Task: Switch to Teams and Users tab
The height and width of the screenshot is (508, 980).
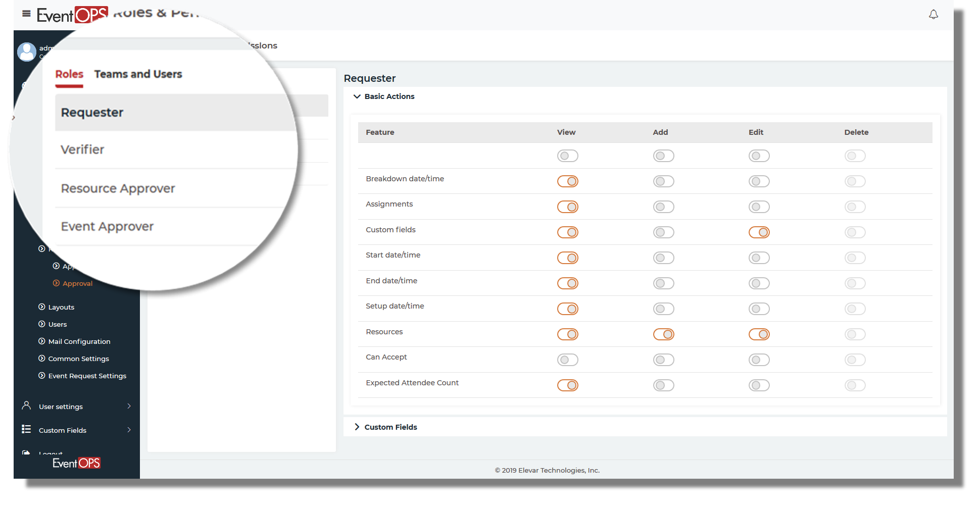Action: click(138, 74)
